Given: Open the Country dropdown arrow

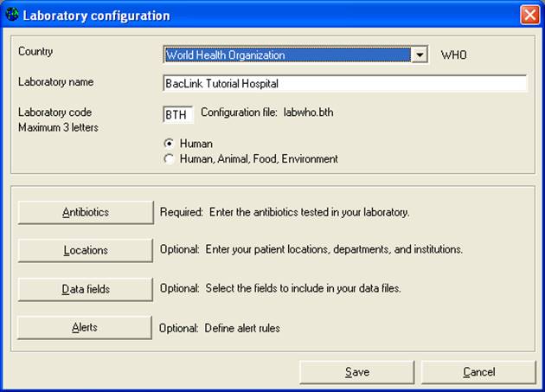Looking at the screenshot, I should pos(420,55).
